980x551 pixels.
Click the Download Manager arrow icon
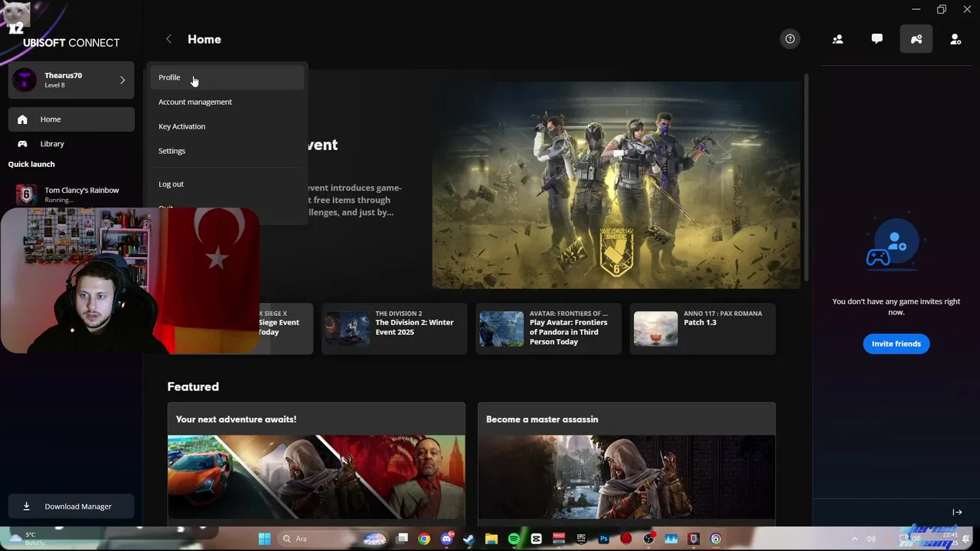[26, 507]
